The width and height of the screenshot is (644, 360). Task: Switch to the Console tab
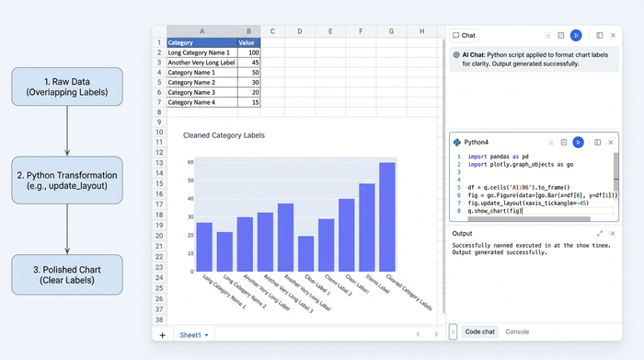[x=517, y=331]
